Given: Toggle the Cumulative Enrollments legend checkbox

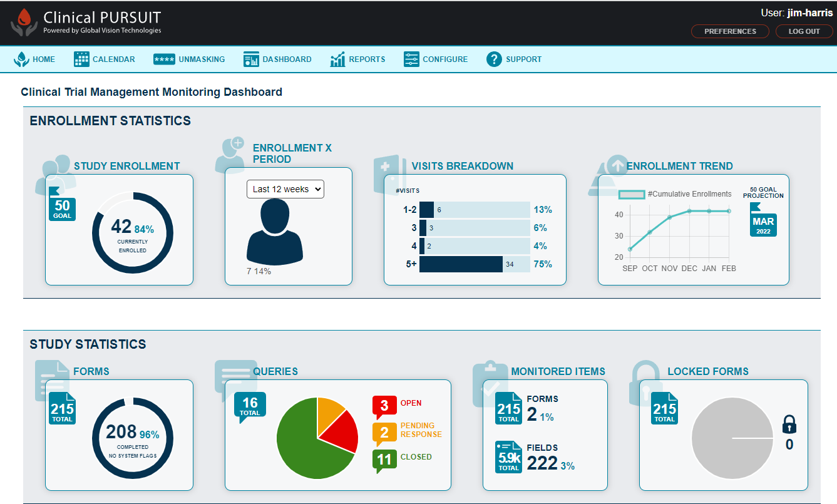Looking at the screenshot, I should pyautogui.click(x=632, y=194).
